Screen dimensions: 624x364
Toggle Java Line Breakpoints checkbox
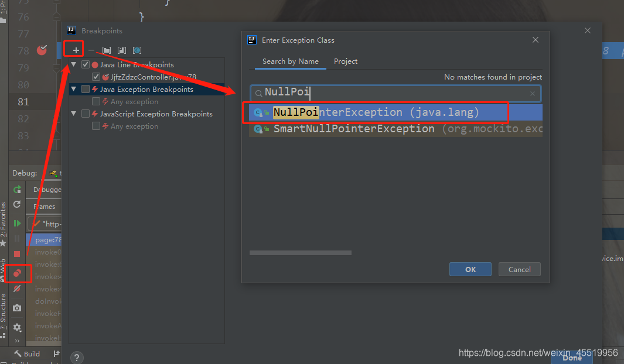click(x=86, y=64)
